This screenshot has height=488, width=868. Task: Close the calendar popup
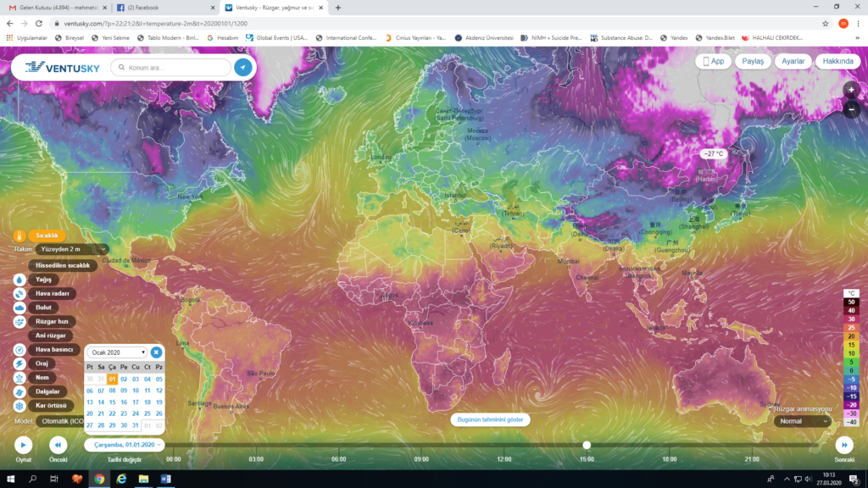pyautogui.click(x=156, y=352)
